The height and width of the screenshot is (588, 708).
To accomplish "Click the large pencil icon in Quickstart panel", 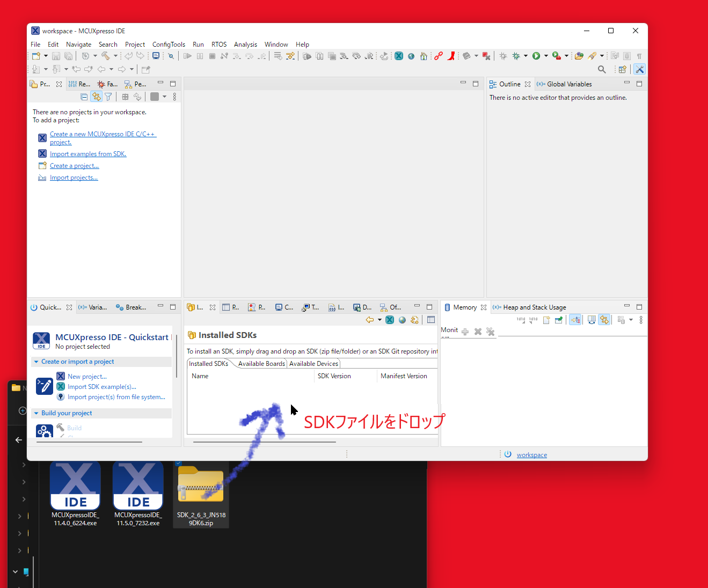I will coord(45,386).
